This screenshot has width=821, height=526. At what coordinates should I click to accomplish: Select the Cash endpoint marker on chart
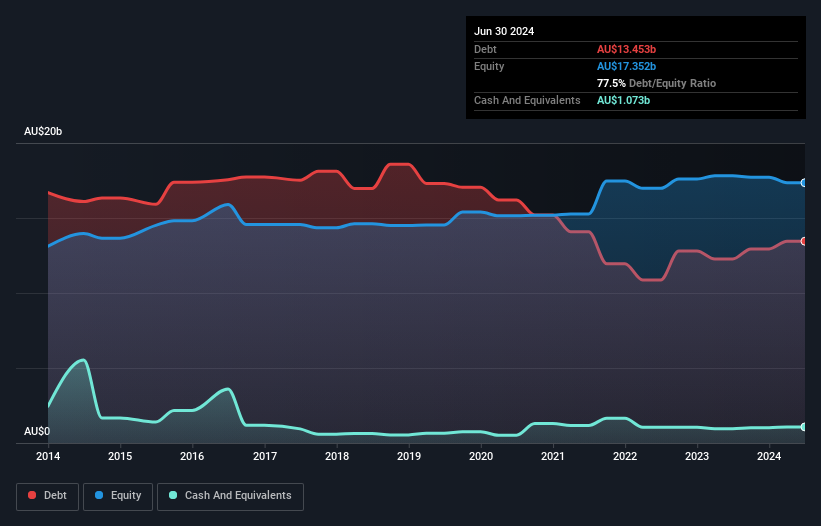point(803,427)
